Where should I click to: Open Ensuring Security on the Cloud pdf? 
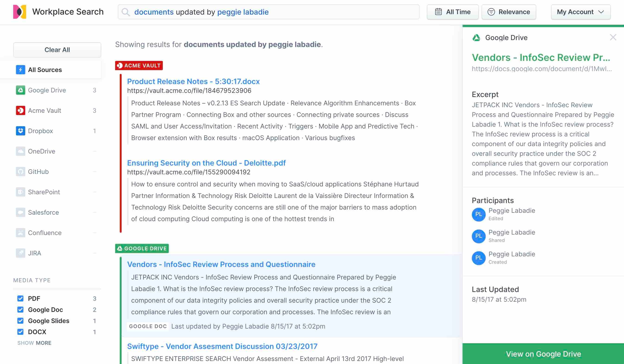(206, 163)
